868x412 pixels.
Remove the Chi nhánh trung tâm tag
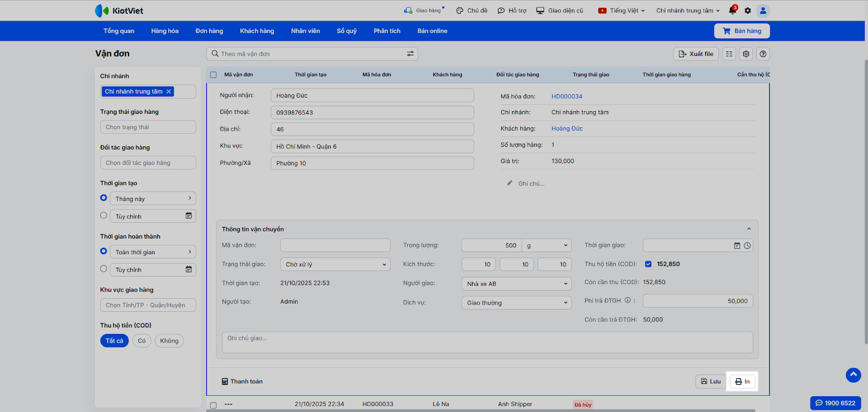[169, 92]
